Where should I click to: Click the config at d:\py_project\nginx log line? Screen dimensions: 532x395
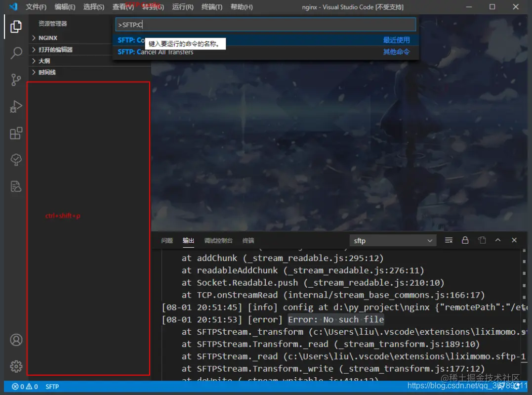pyautogui.click(x=344, y=307)
